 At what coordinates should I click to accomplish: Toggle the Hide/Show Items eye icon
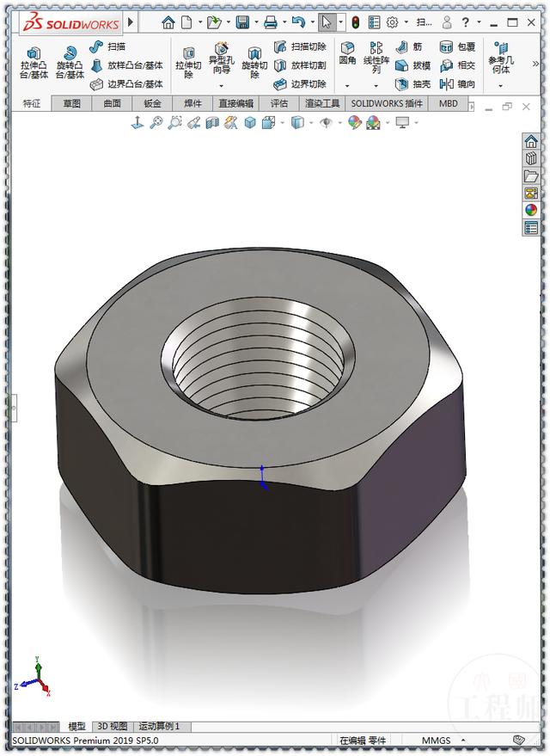[x=326, y=122]
